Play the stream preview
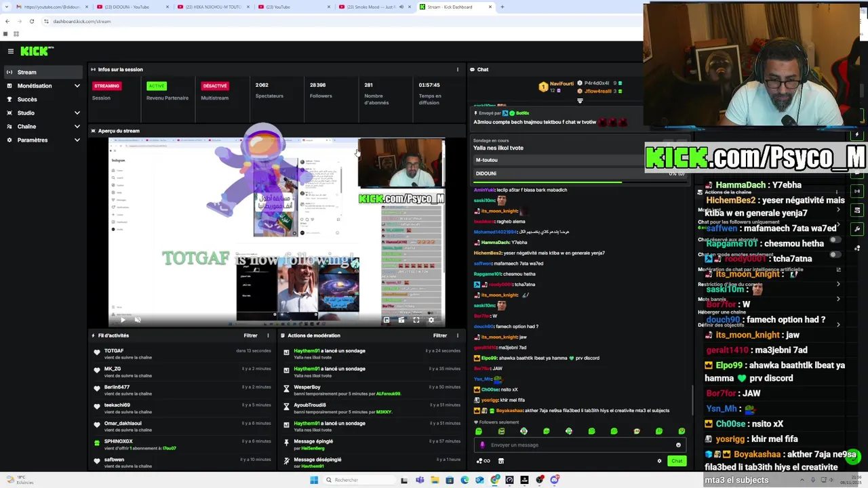Screen dimensions: 868x488 click(x=122, y=320)
